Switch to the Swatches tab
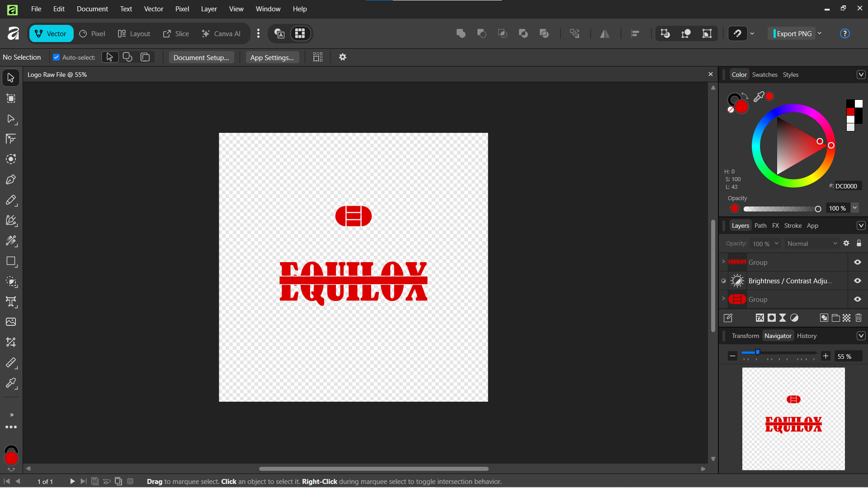Image resolution: width=868 pixels, height=488 pixels. (764, 75)
